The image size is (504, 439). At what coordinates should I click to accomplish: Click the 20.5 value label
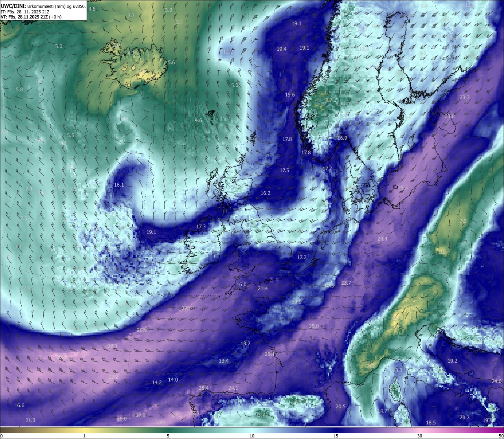coord(341,407)
